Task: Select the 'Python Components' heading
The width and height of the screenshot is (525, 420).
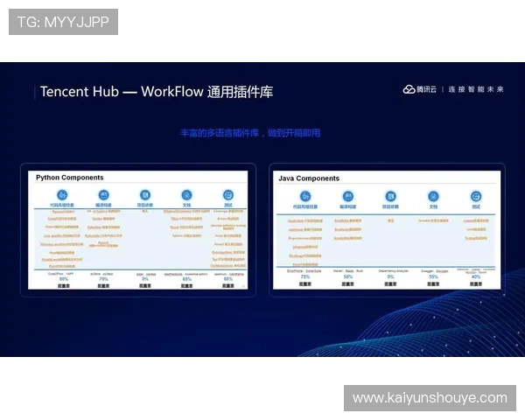Action: point(70,178)
